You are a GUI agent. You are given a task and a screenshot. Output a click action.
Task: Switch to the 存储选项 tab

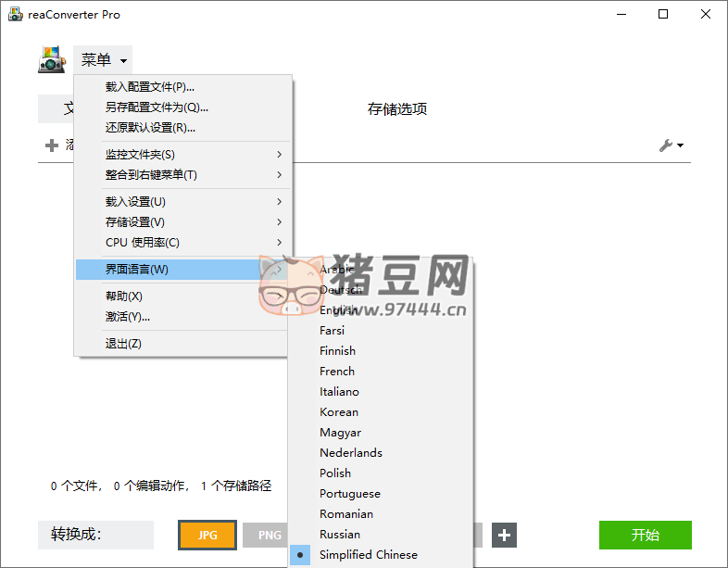(x=397, y=109)
